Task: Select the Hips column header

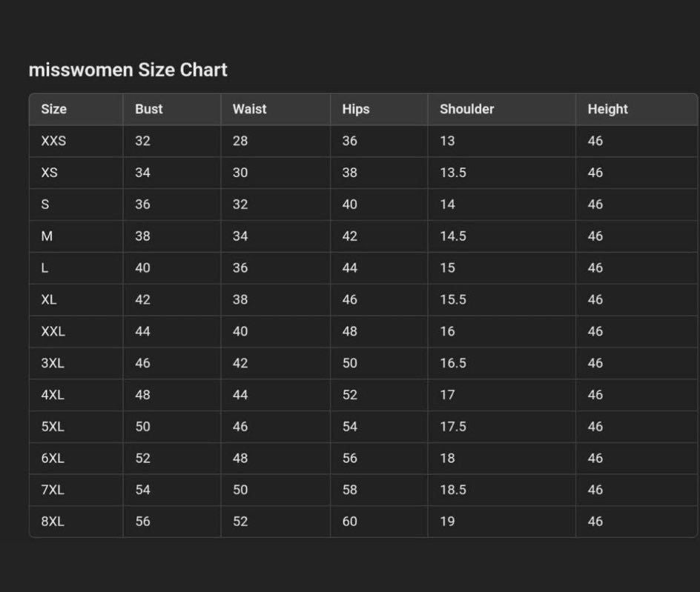Action: tap(355, 109)
